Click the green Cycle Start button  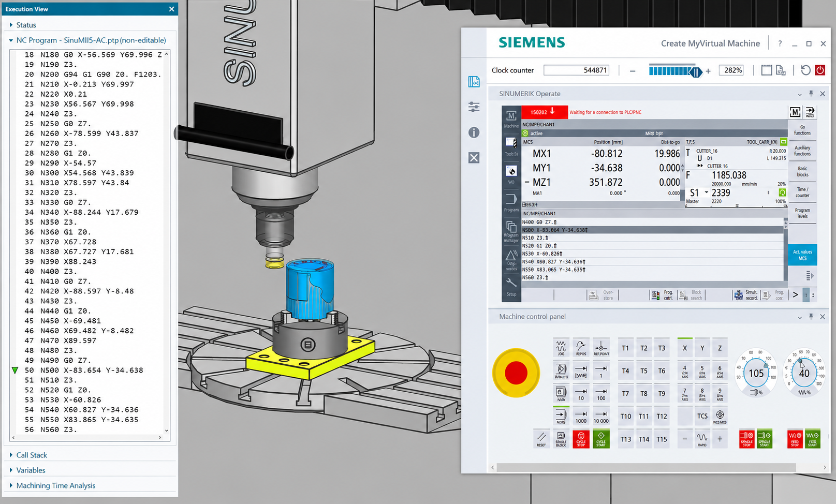[x=601, y=439]
